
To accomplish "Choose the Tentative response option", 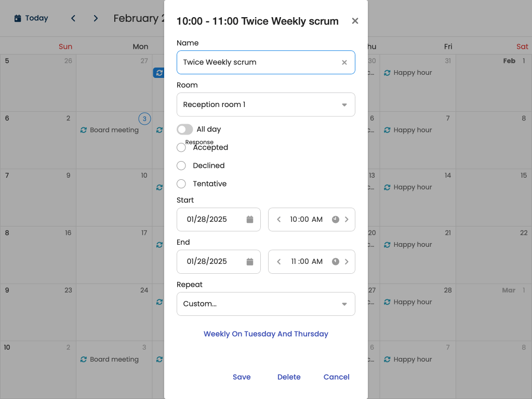I will point(181,184).
